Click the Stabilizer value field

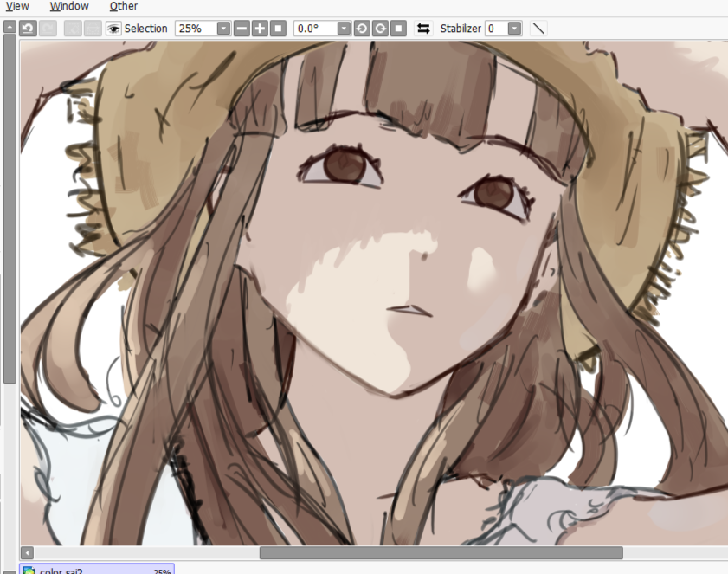pyautogui.click(x=496, y=29)
